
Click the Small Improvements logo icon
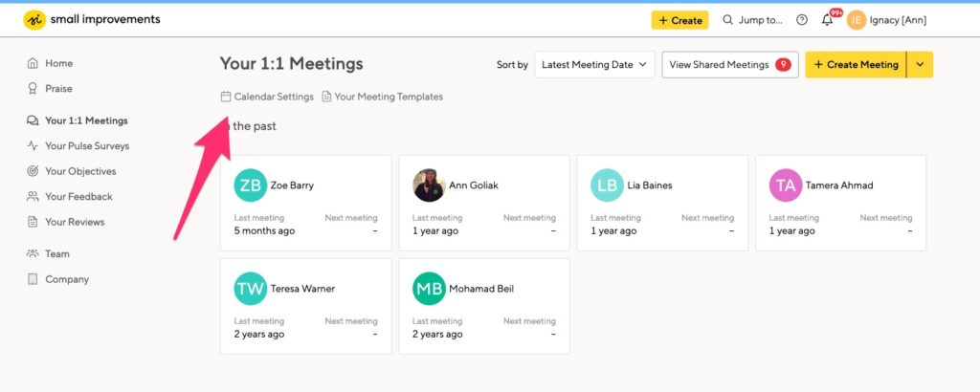pos(34,20)
